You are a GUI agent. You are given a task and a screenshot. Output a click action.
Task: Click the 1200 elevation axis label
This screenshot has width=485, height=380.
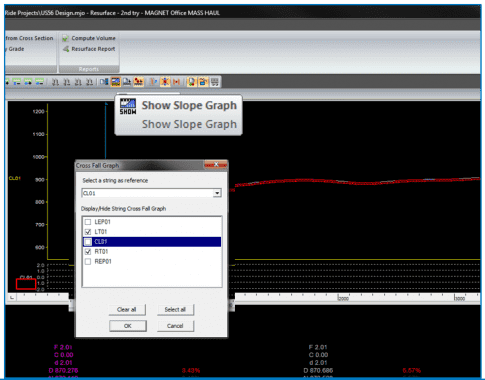click(x=38, y=112)
